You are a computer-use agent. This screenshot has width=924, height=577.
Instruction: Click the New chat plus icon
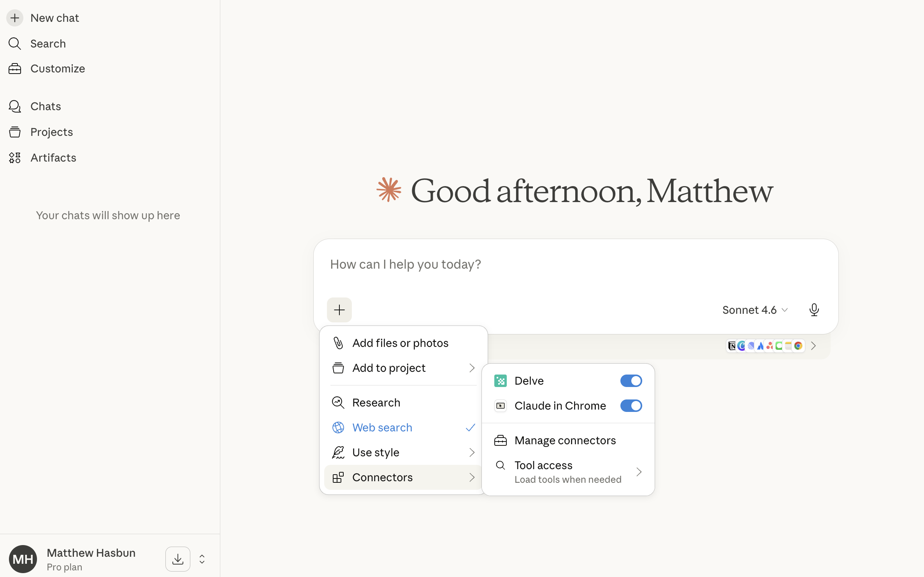point(15,18)
